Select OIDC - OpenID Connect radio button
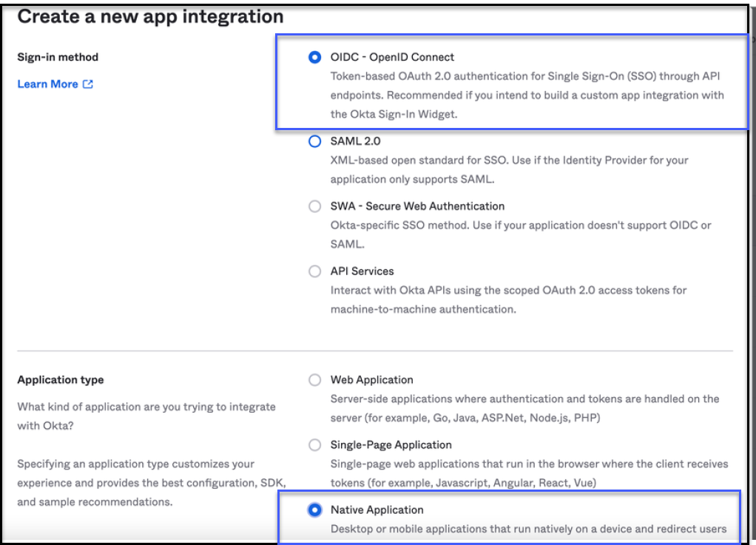This screenshot has width=756, height=545. click(x=315, y=58)
